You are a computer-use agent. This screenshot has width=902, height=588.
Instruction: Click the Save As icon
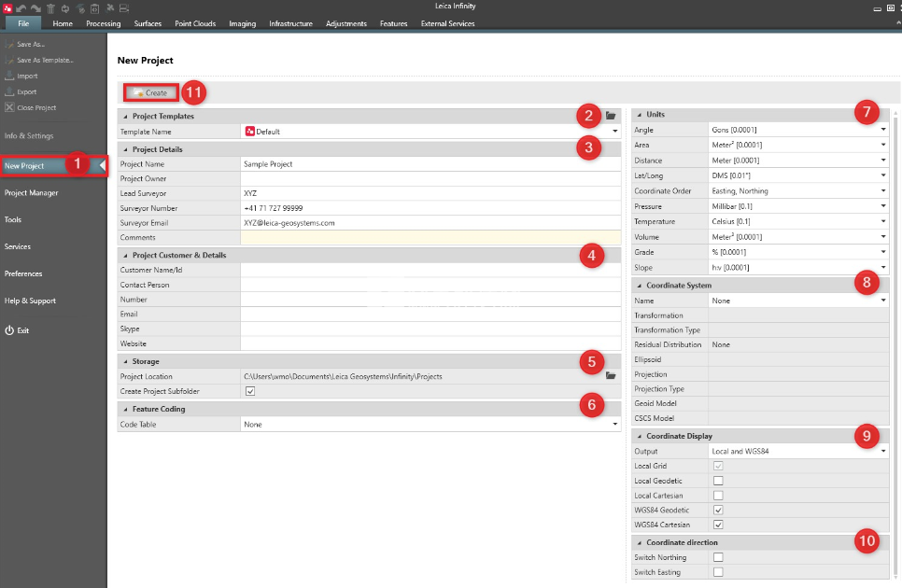9,44
